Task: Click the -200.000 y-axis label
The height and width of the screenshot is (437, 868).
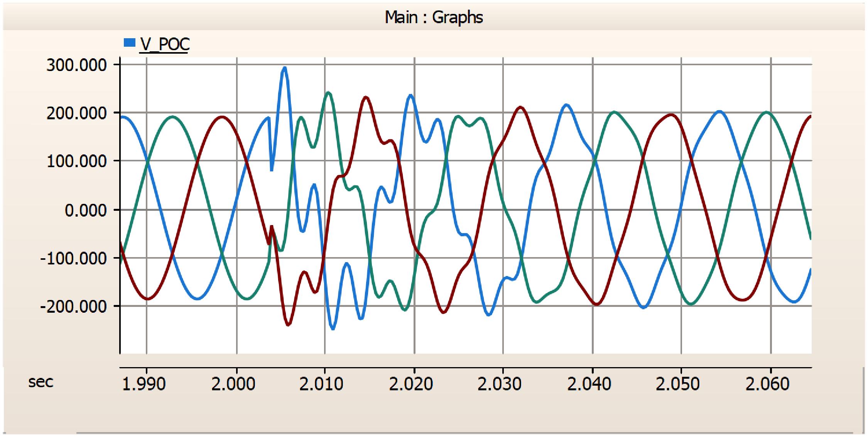Action: pos(73,307)
